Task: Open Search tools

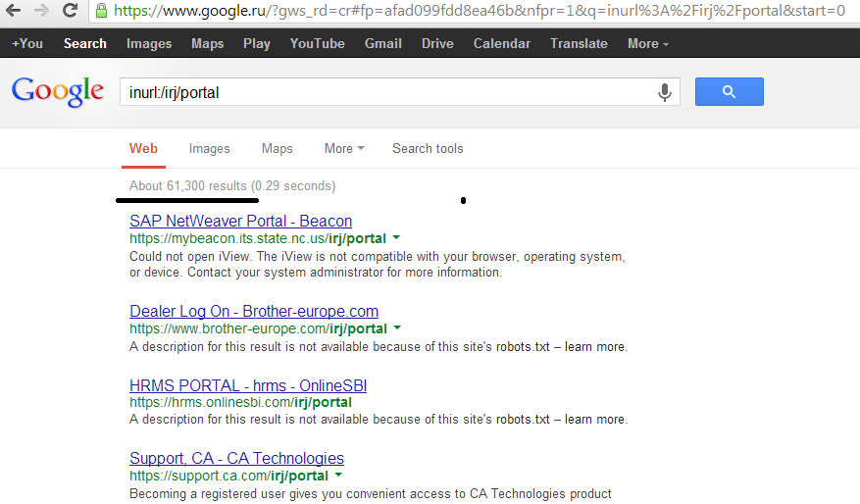Action: tap(428, 149)
